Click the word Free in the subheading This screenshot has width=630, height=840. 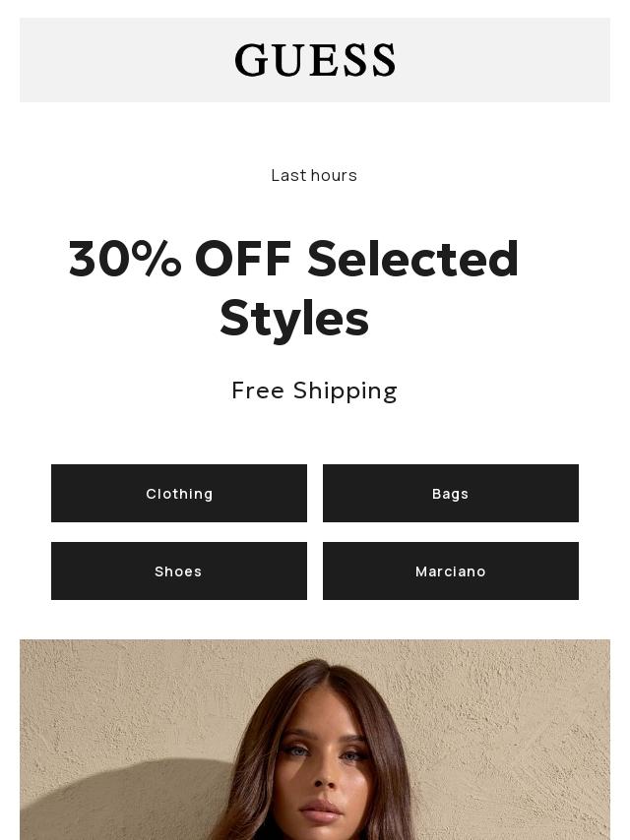(x=257, y=390)
